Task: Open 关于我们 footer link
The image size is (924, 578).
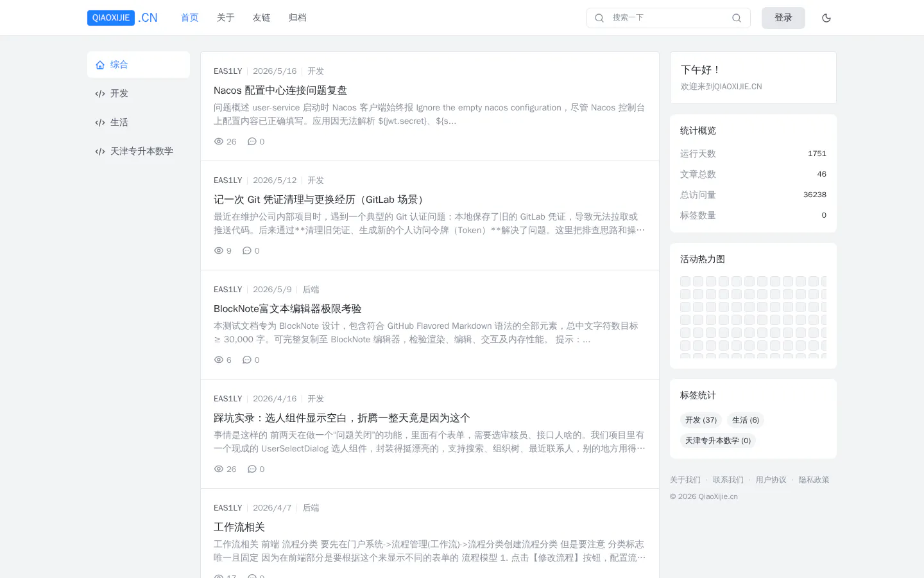Action: [685, 480]
